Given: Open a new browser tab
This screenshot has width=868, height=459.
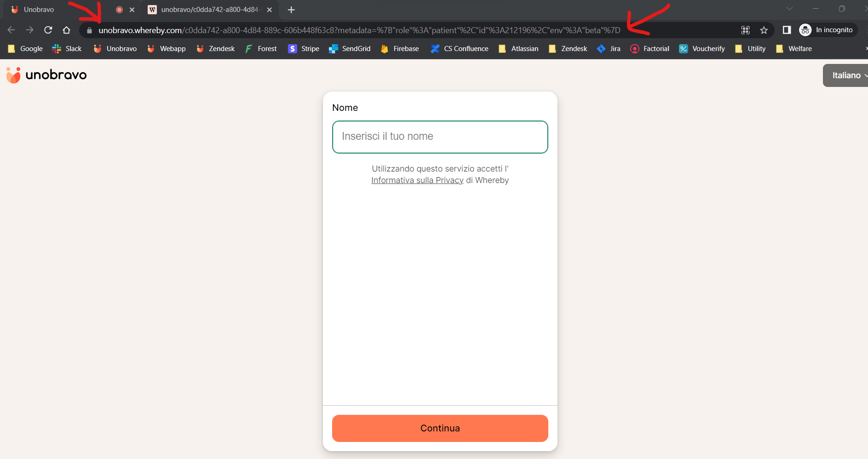Looking at the screenshot, I should pos(291,10).
